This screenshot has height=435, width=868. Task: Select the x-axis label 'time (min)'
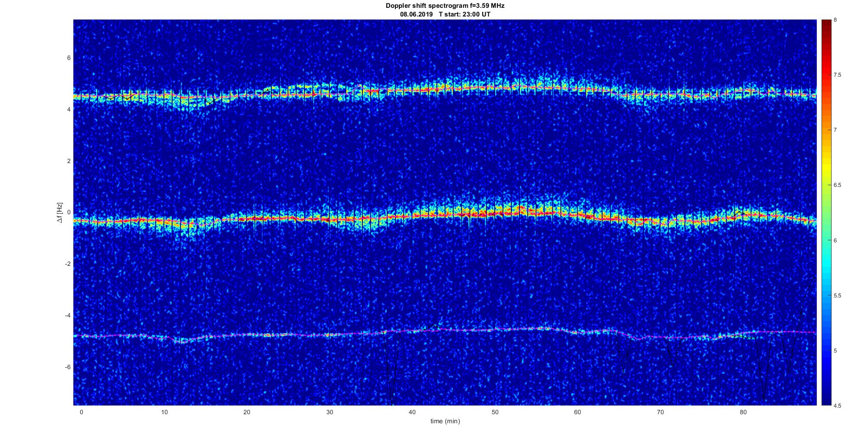[x=445, y=421]
